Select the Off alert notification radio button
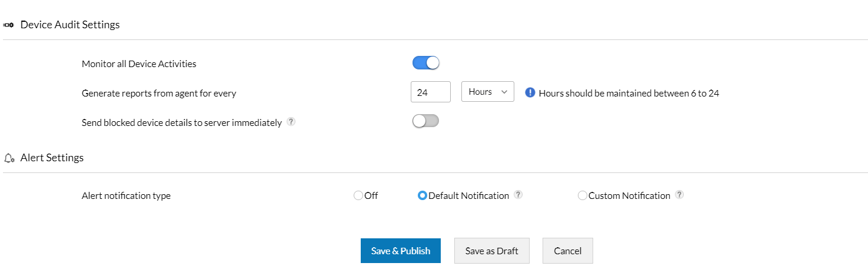 pos(358,195)
